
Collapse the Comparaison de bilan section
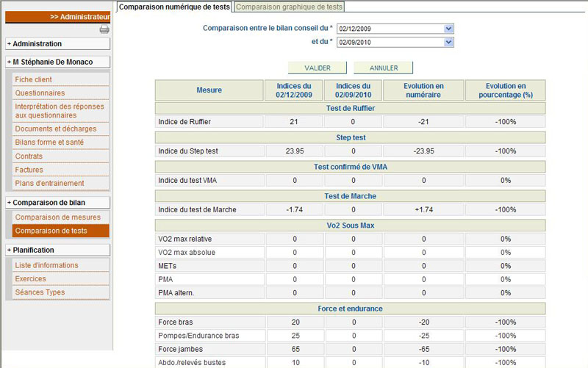58,202
